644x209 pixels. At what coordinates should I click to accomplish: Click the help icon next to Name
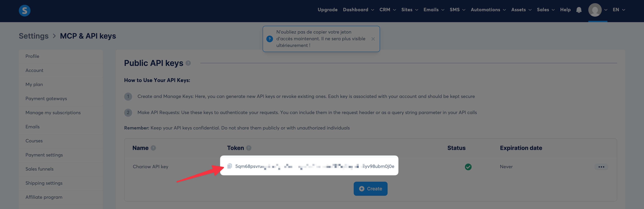[x=153, y=148]
